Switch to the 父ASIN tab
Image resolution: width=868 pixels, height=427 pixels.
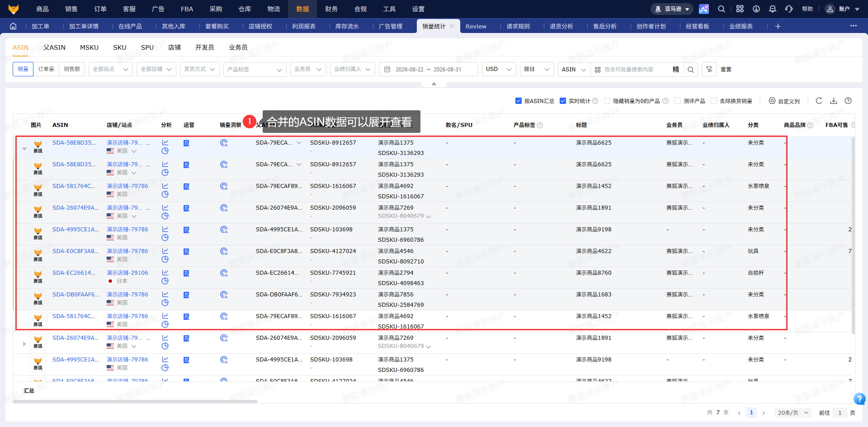(54, 47)
